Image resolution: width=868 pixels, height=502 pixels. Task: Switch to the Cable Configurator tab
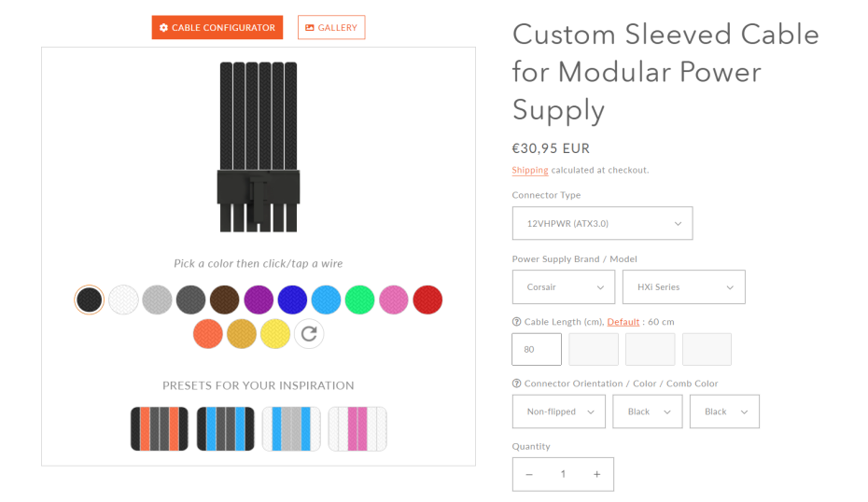pyautogui.click(x=217, y=28)
